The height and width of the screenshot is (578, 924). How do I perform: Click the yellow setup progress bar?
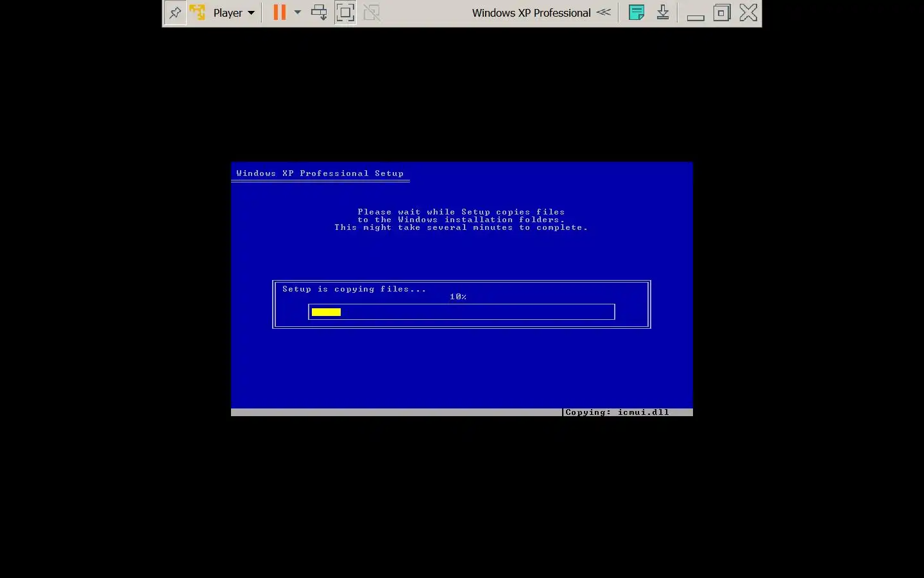coord(327,312)
